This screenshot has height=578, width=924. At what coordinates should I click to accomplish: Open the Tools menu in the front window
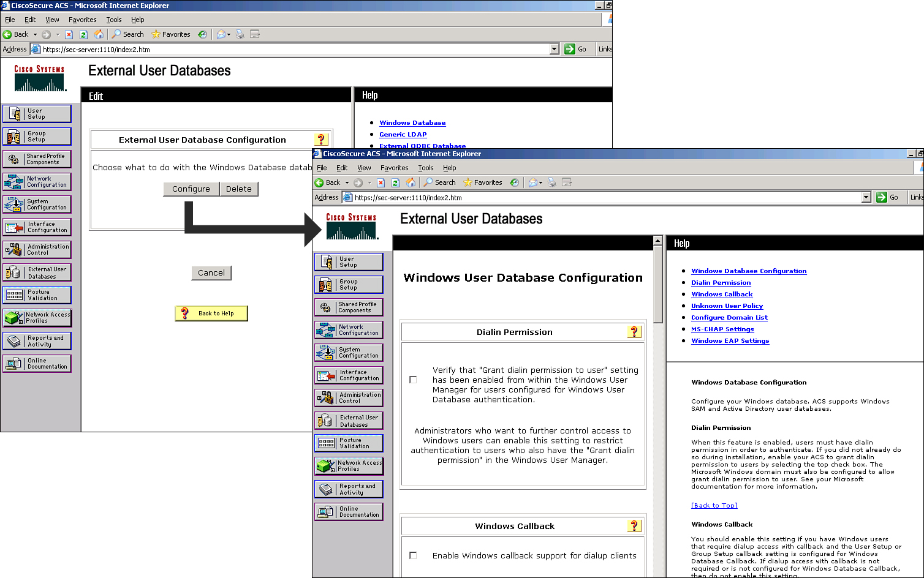tap(426, 168)
